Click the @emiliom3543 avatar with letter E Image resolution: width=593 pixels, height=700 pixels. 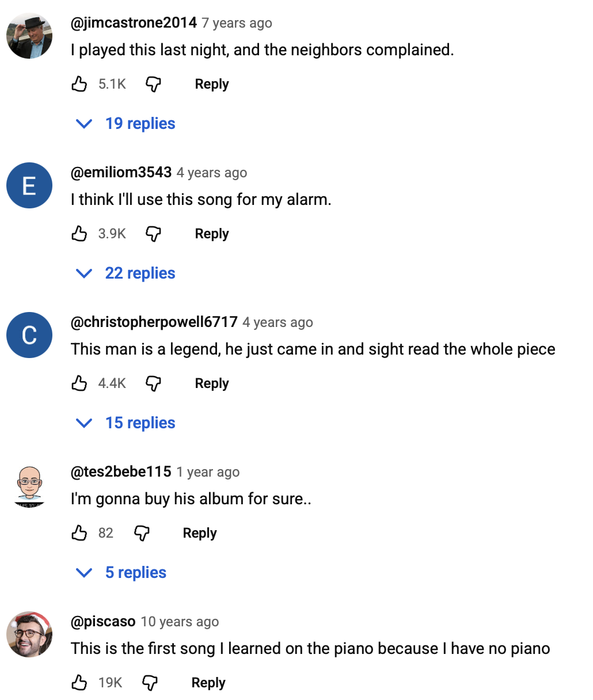(29, 185)
